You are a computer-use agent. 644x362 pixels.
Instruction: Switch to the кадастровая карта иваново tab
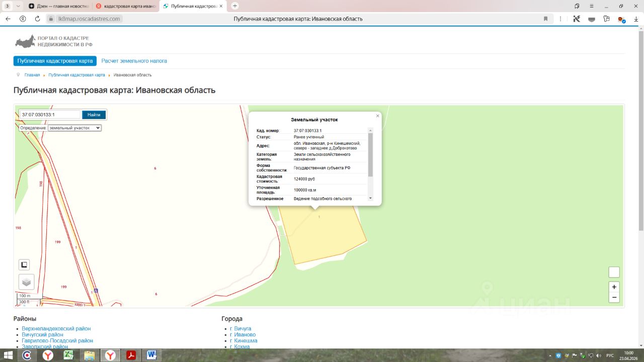[125, 6]
